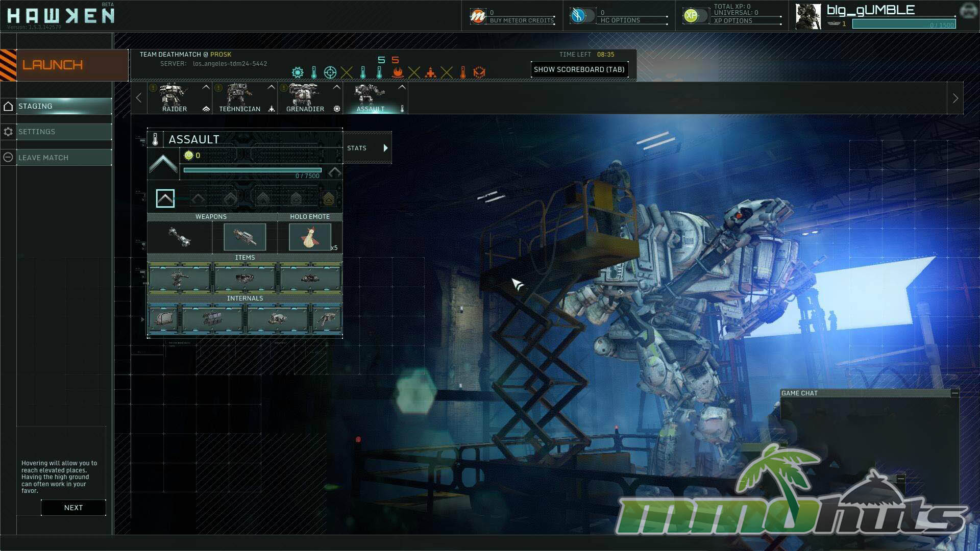Screen dimensions: 980x551
Task: Click Show Scoreboard (TAB) button
Action: coord(579,69)
